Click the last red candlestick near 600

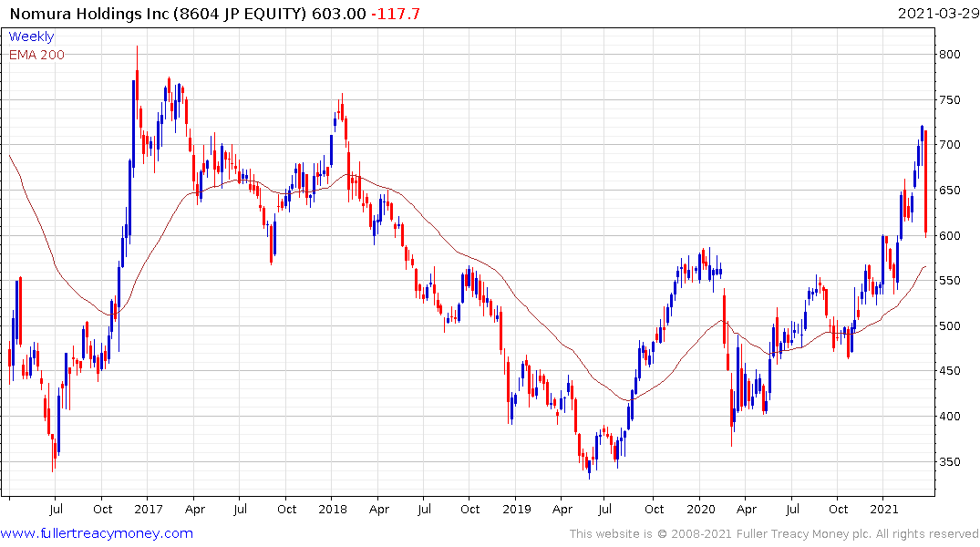(x=925, y=183)
